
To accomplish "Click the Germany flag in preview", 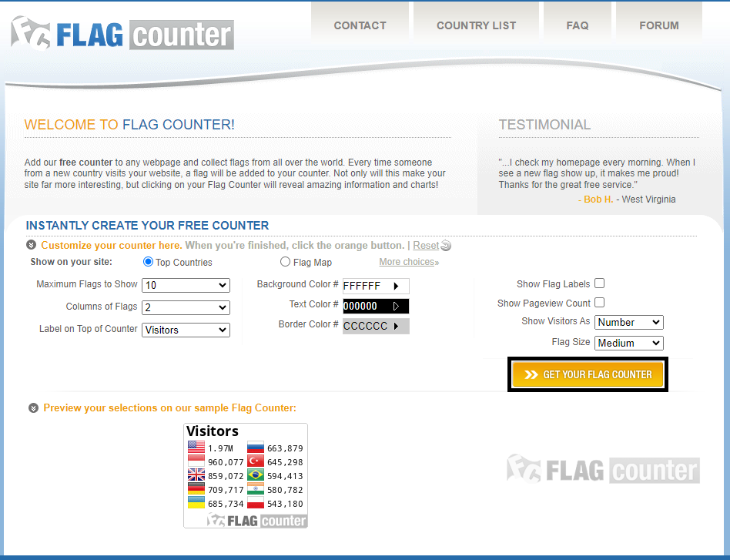I will pos(196,488).
